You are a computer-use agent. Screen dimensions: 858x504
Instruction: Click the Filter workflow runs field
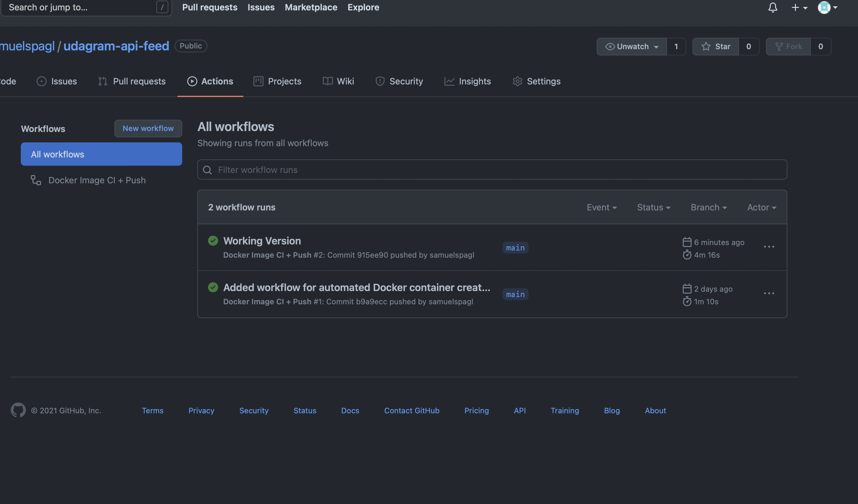492,170
